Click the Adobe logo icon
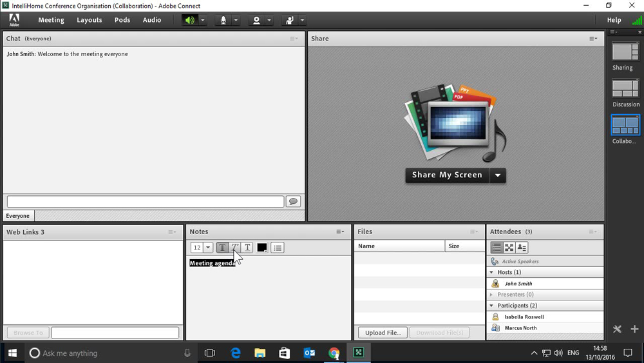644x363 pixels. click(x=14, y=20)
